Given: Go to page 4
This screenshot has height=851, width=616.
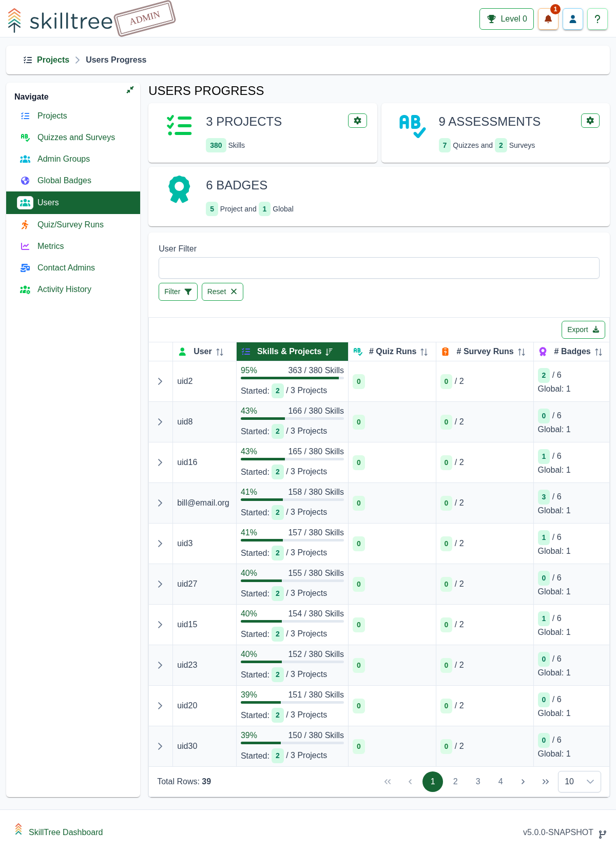Looking at the screenshot, I should point(500,782).
